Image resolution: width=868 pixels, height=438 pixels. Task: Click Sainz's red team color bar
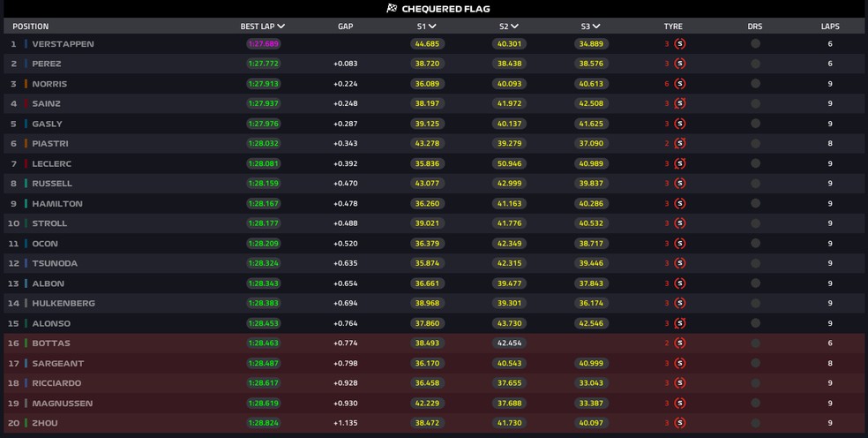(x=26, y=103)
